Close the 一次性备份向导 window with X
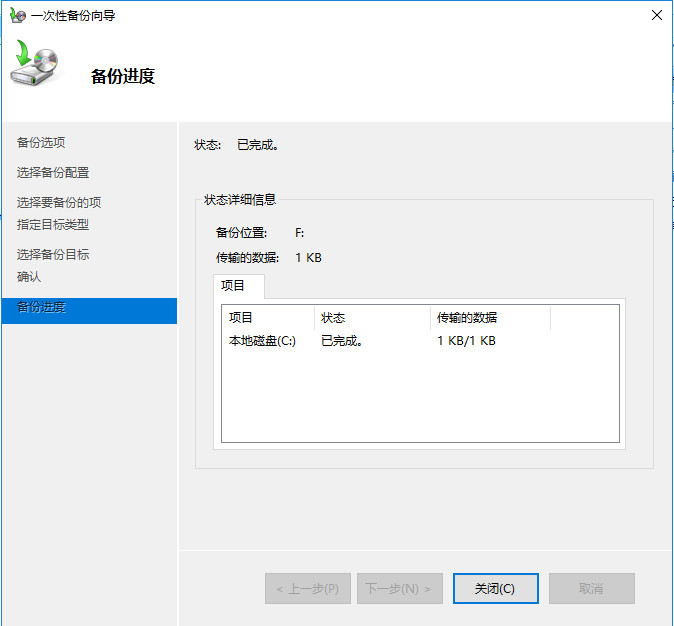The width and height of the screenshot is (674, 626). (656, 15)
